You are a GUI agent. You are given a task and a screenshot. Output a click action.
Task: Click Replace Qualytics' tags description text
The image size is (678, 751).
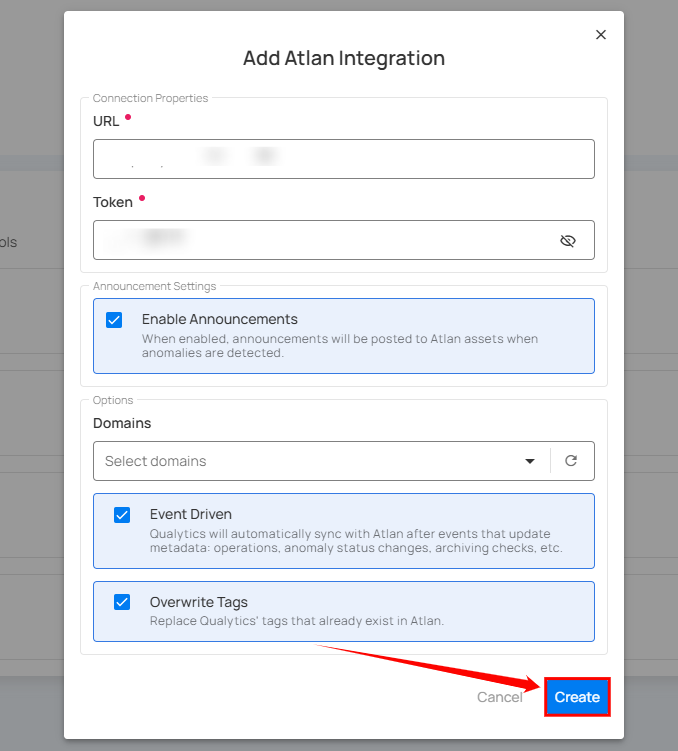(297, 621)
